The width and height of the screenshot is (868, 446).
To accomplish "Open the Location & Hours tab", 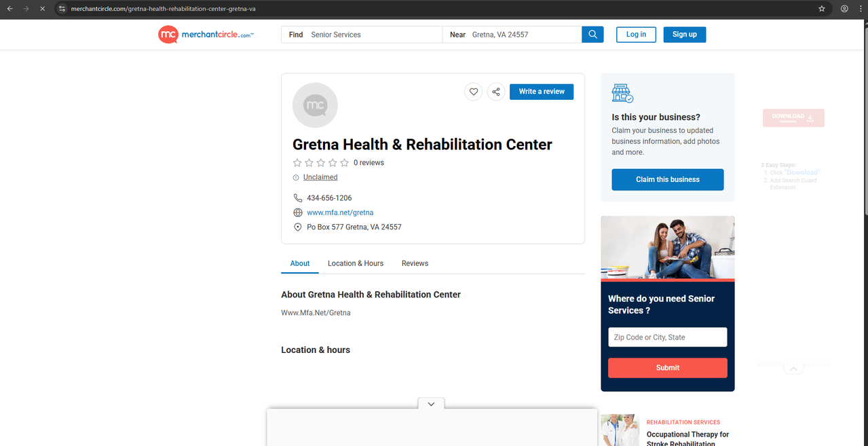I will pyautogui.click(x=356, y=263).
